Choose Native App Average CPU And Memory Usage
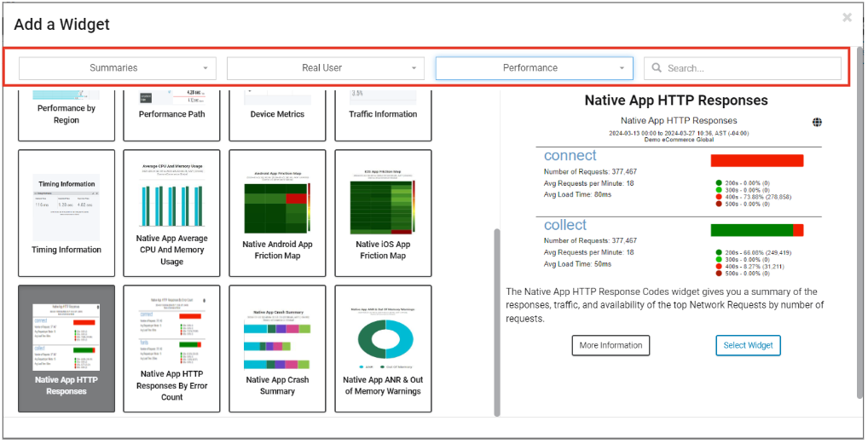The image size is (868, 444). click(171, 213)
